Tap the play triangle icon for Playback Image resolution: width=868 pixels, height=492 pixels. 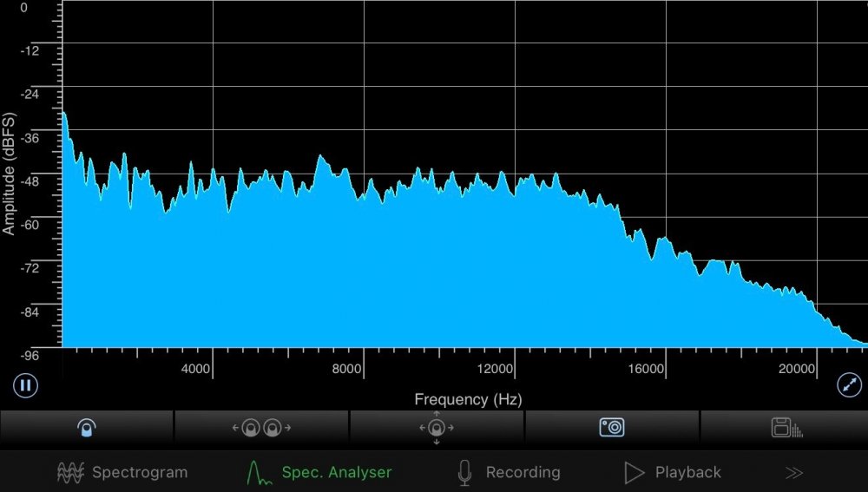pyautogui.click(x=635, y=472)
